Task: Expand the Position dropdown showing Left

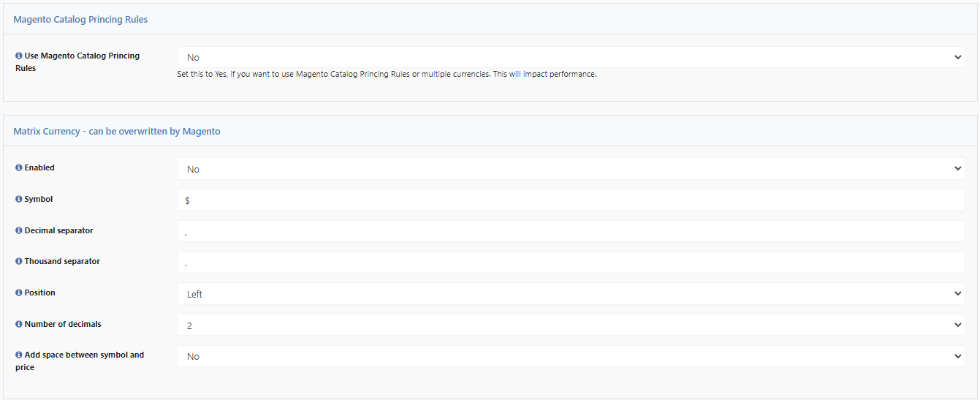Action: click(x=571, y=294)
